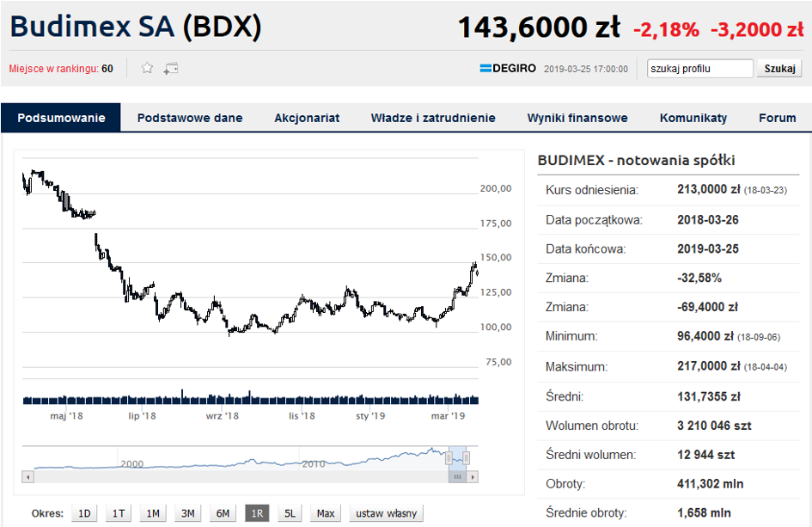
Task: Grab the chart scrollbar thumb
Action: click(457, 477)
